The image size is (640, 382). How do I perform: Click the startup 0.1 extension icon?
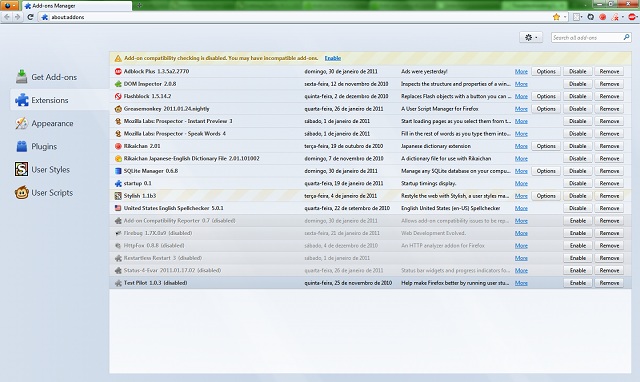tap(118, 184)
